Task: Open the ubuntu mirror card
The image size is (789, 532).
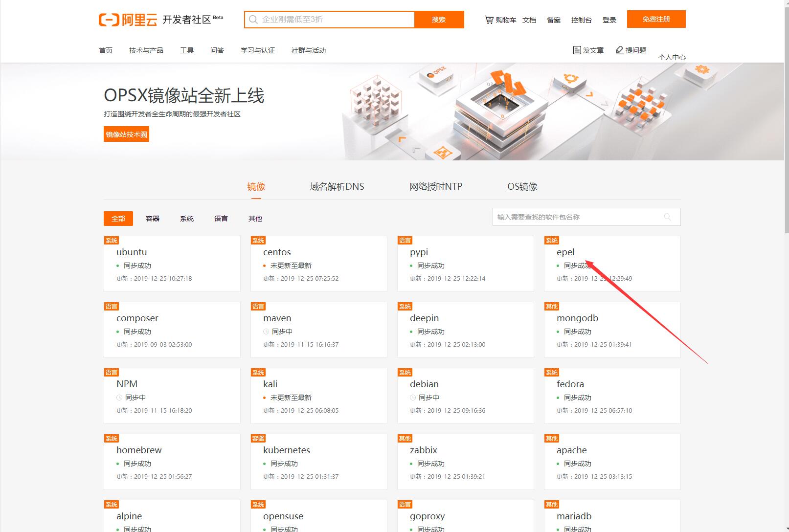Action: coord(172,264)
